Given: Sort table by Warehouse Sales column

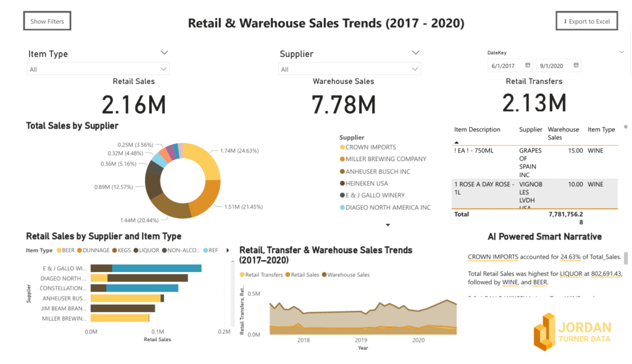Looking at the screenshot, I should pyautogui.click(x=563, y=133).
